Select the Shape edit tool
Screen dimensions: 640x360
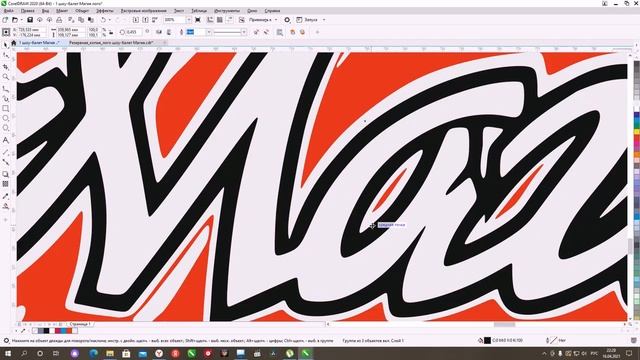point(5,55)
